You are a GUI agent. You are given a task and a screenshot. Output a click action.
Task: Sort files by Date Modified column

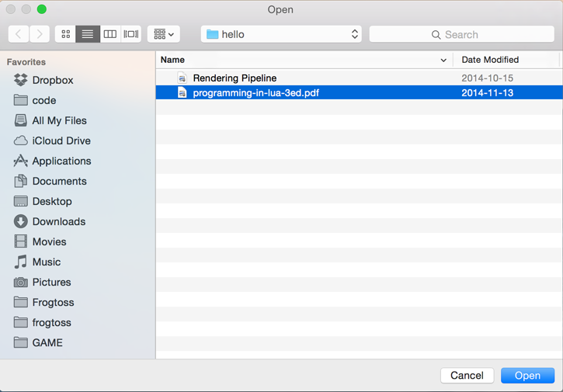pyautogui.click(x=490, y=60)
